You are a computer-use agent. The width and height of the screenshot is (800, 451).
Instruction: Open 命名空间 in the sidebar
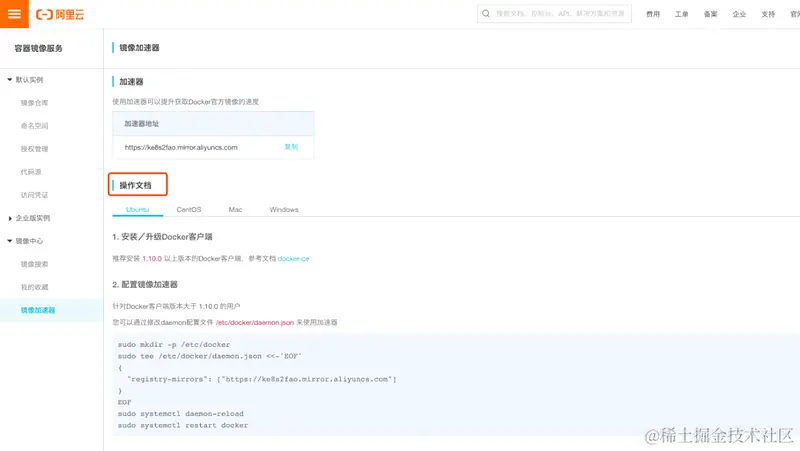[34, 126]
